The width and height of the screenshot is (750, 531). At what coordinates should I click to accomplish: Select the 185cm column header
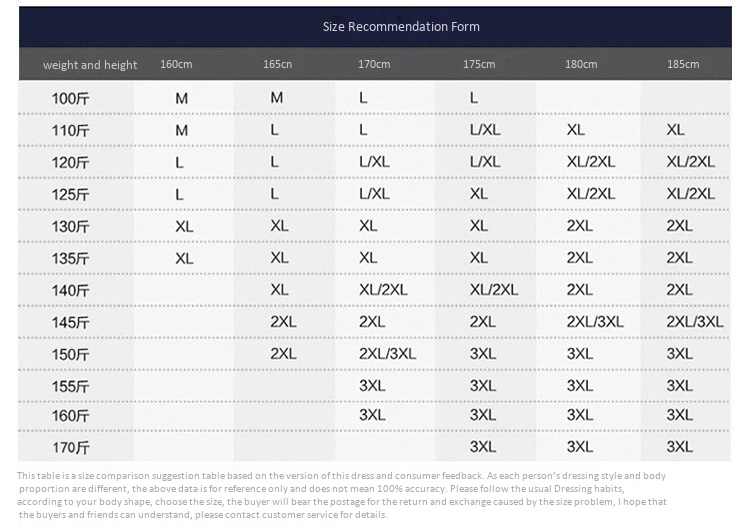pyautogui.click(x=683, y=64)
